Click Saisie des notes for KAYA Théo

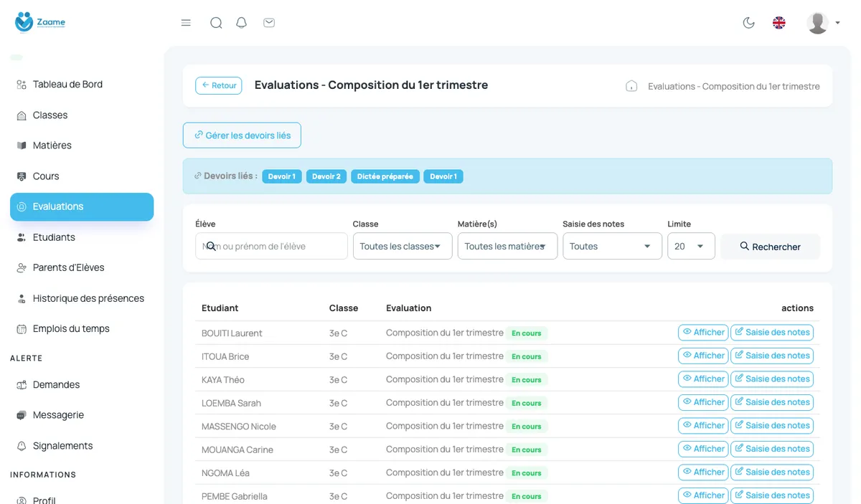click(772, 379)
